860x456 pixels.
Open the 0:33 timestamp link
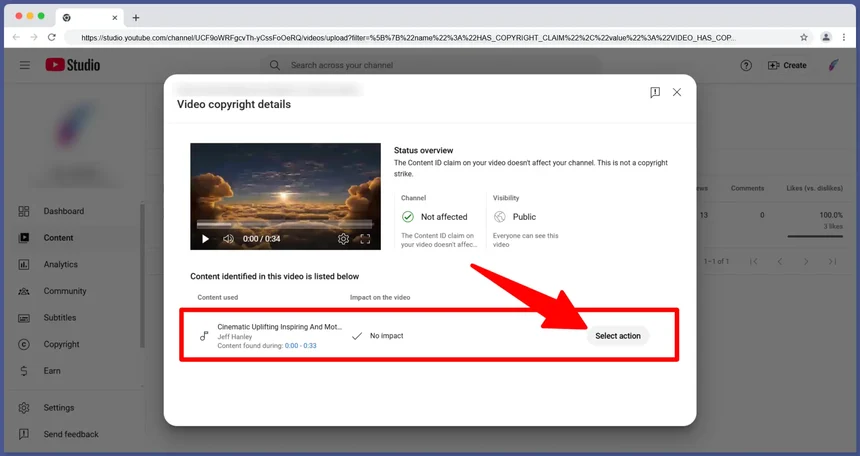[x=310, y=346]
